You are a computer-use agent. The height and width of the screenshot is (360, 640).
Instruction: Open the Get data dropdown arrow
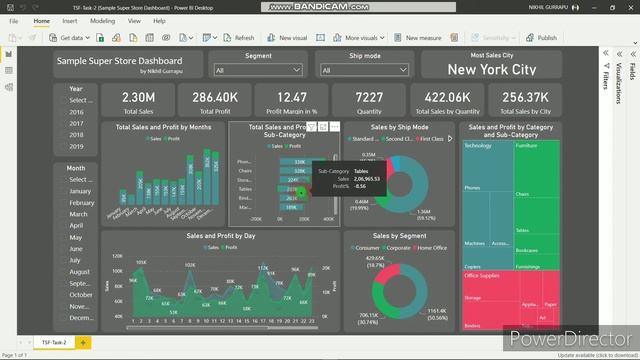pos(87,38)
